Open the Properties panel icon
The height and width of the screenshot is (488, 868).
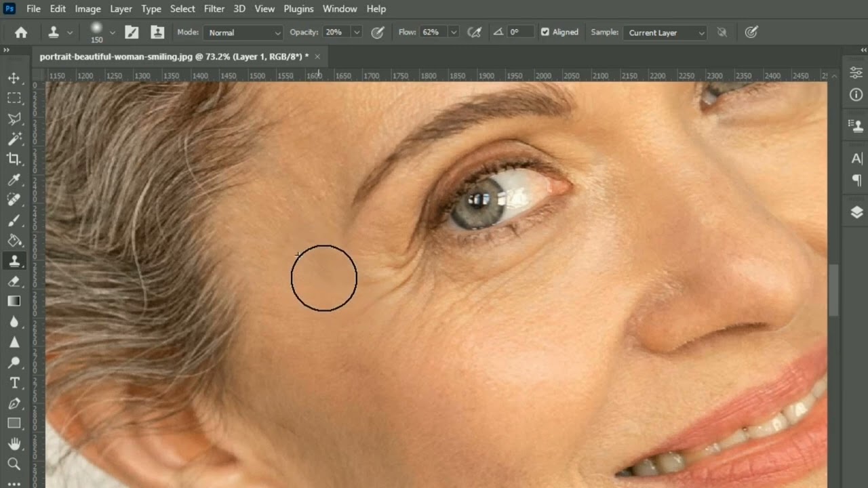click(856, 73)
